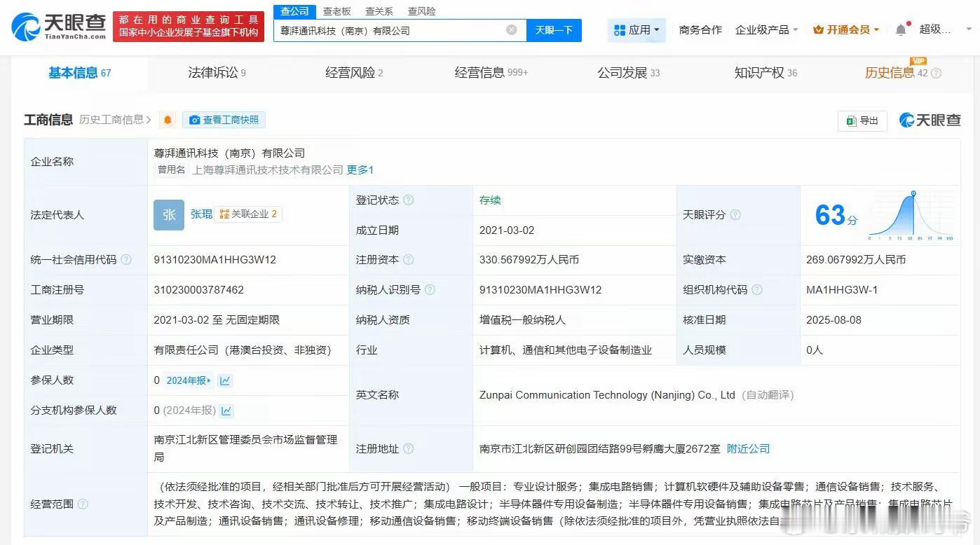This screenshot has height=545, width=980.
Task: Switch to the 查关系 search tab
Action: coord(379,11)
